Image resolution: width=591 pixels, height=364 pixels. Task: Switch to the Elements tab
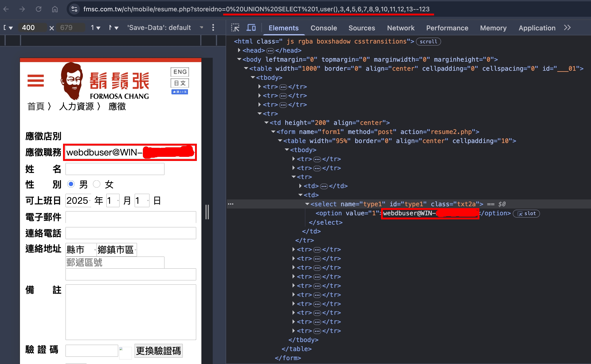point(283,28)
